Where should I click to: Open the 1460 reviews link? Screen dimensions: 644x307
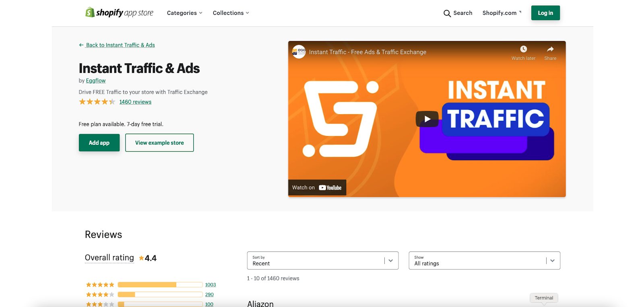[135, 102]
